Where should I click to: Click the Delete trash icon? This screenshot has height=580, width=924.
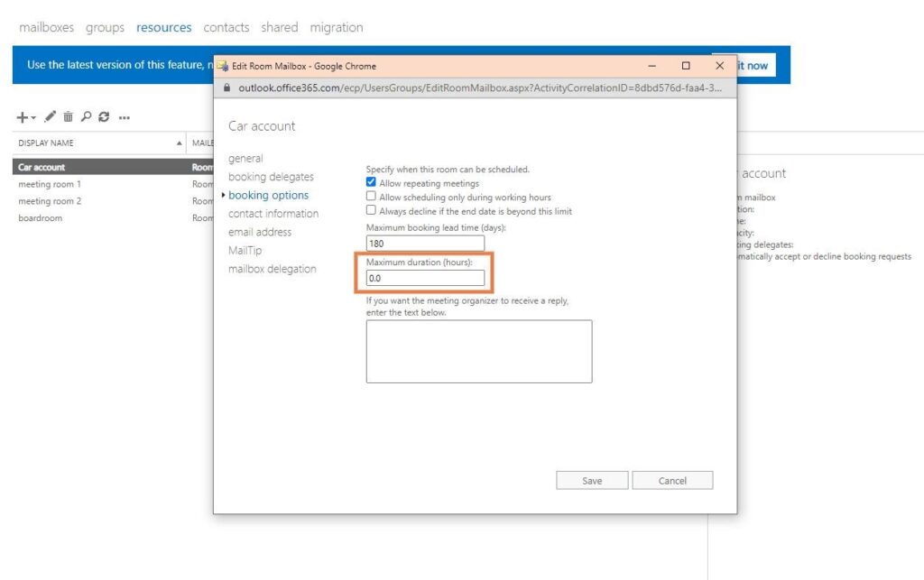[69, 115]
